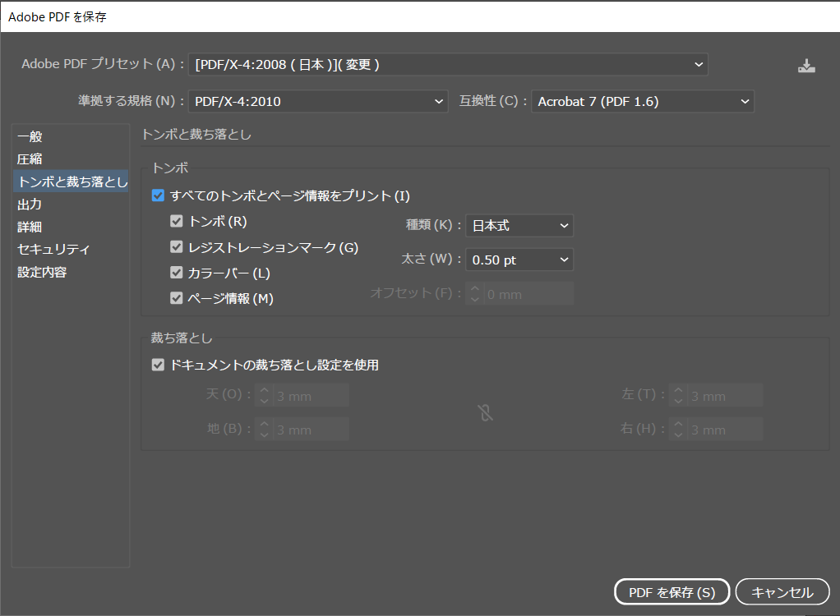Screen dimensions: 840x616
Task: Click the PDF を保存 button
Action: (672, 592)
